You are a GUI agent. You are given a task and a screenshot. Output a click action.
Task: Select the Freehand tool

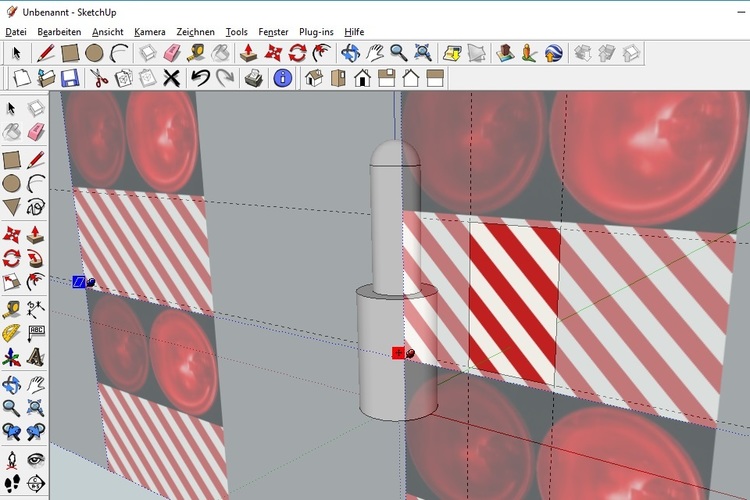36,207
